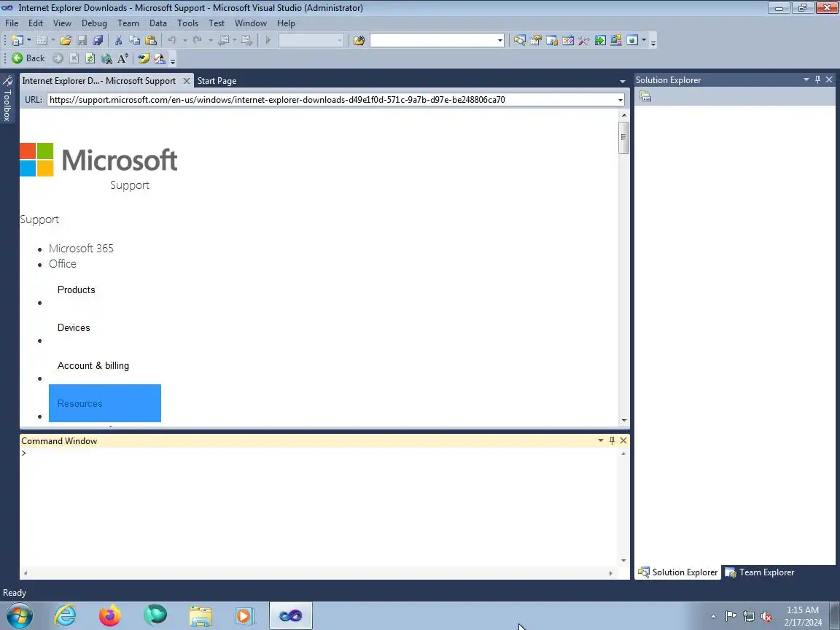Click the Office link
Screen dimensions: 840x630
[63, 263]
